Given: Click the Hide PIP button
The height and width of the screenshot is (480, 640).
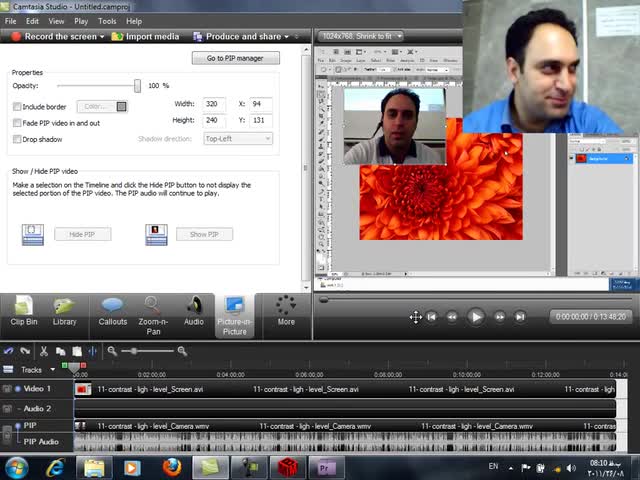Looking at the screenshot, I should 82,234.
